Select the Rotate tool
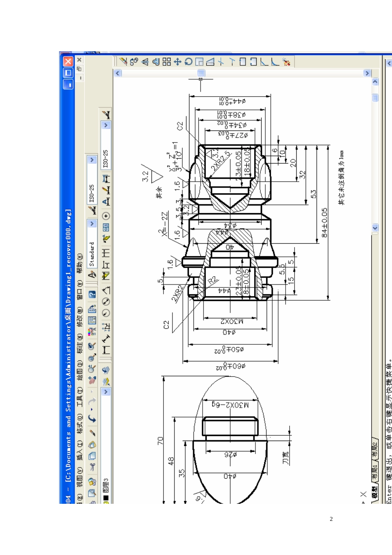 189,62
